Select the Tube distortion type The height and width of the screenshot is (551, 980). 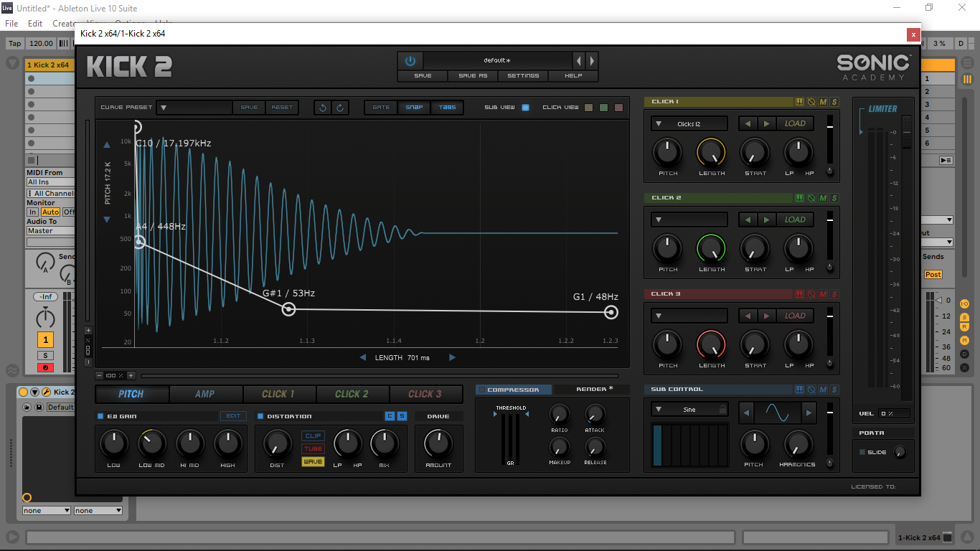pos(313,448)
